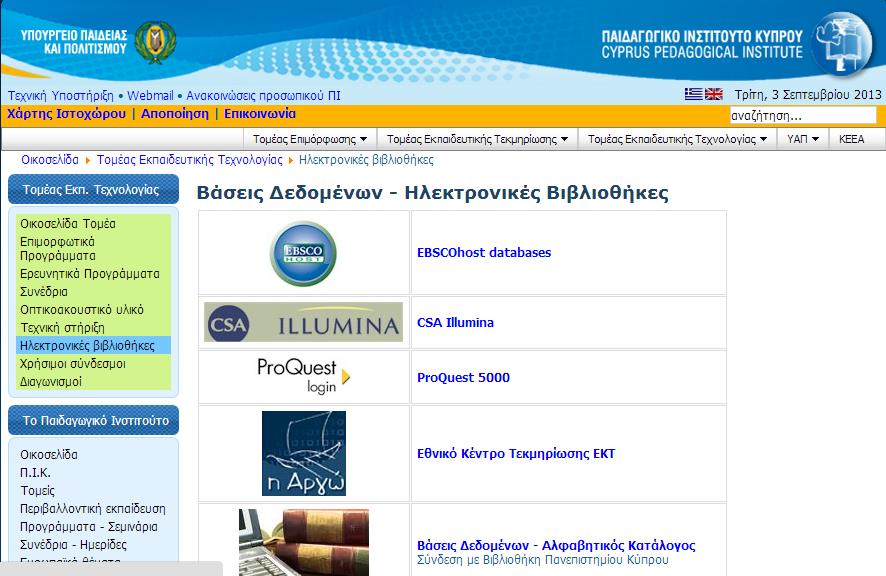Click the CSA Illumina banner image
886x576 pixels.
(303, 322)
